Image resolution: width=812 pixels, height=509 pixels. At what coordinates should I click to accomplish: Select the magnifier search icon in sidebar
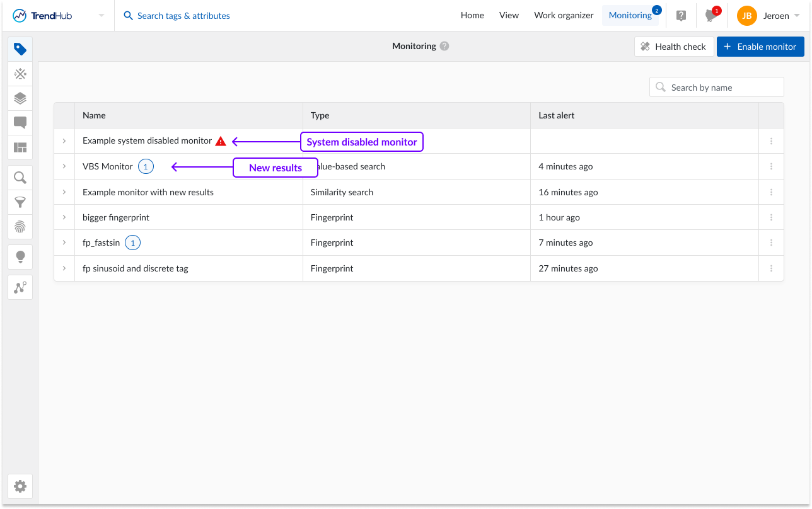click(x=20, y=178)
